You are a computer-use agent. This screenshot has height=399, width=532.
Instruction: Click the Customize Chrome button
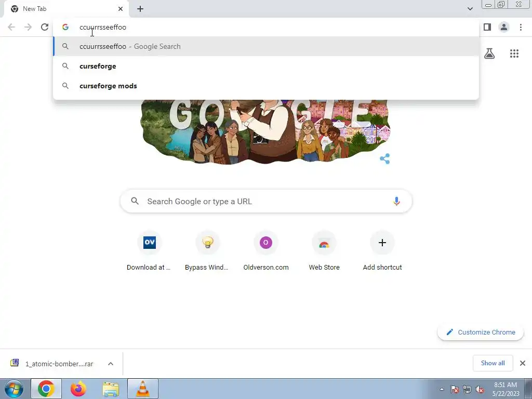[x=481, y=332]
